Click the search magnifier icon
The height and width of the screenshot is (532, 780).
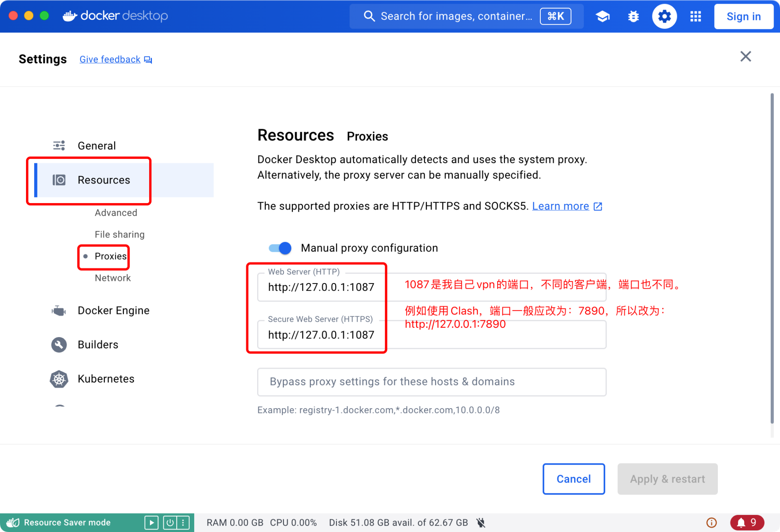369,16
